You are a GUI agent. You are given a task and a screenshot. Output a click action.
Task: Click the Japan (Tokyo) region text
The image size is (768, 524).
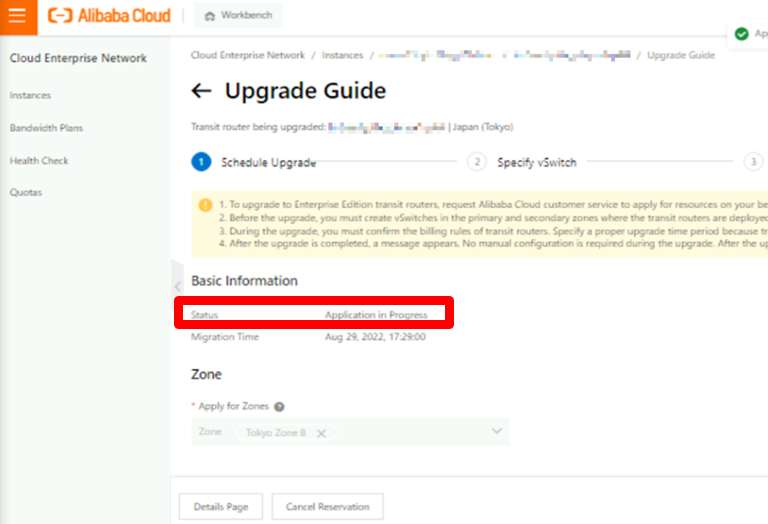(483, 127)
